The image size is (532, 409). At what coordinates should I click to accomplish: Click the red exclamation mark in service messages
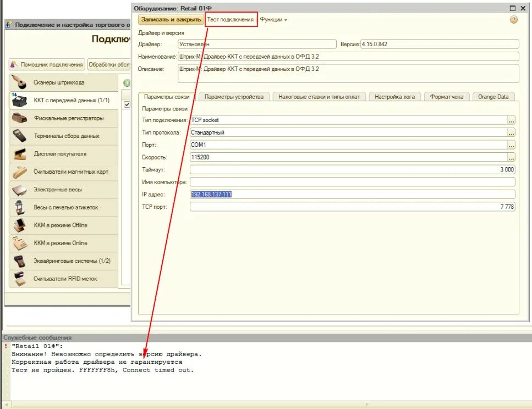click(x=6, y=346)
